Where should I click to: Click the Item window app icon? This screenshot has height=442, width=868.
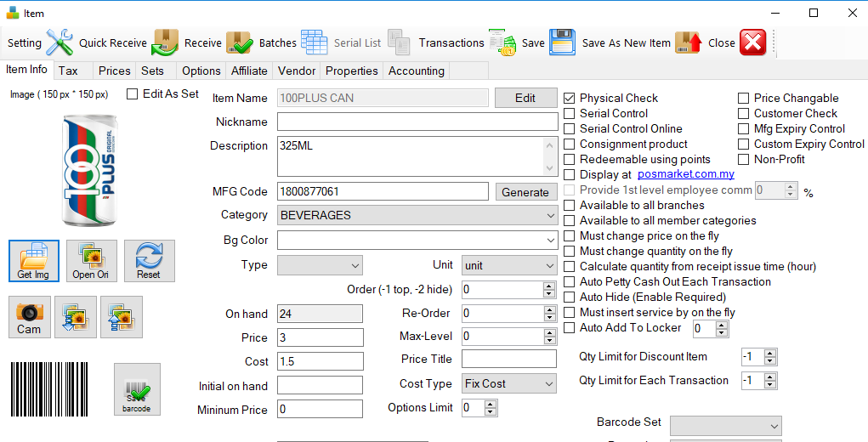14,13
